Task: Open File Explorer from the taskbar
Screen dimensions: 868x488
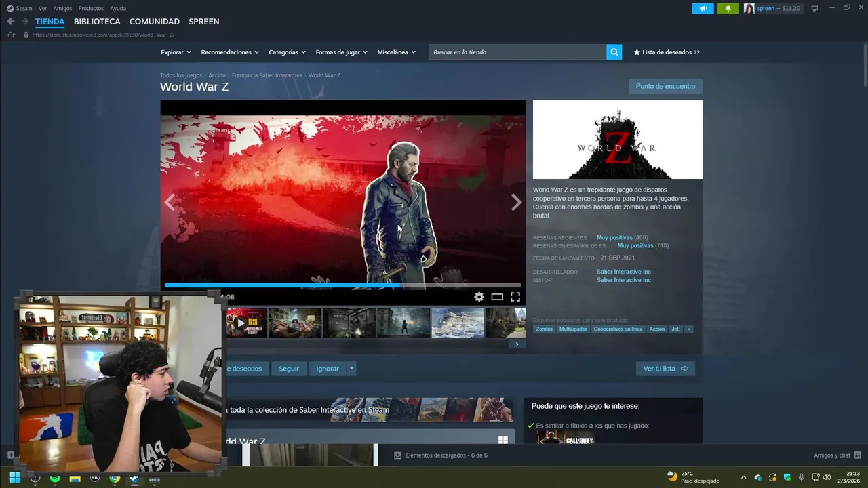Action: pyautogui.click(x=75, y=479)
